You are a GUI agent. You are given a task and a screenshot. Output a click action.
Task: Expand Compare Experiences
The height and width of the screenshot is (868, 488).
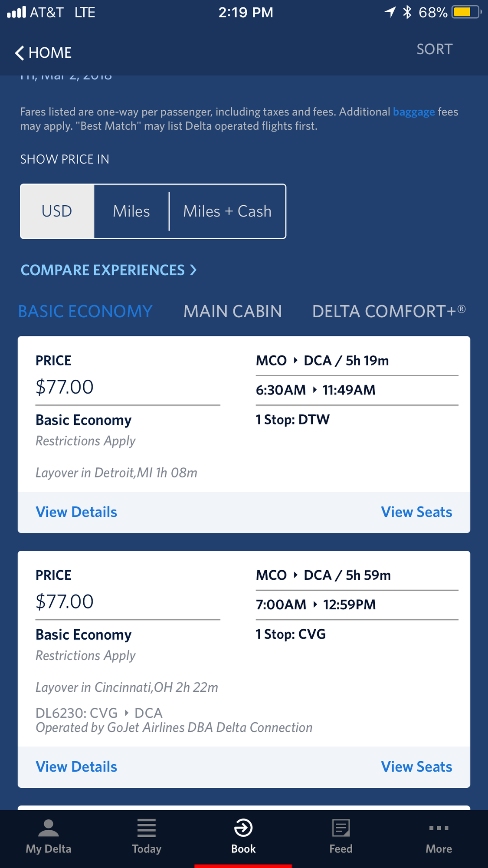tap(108, 270)
